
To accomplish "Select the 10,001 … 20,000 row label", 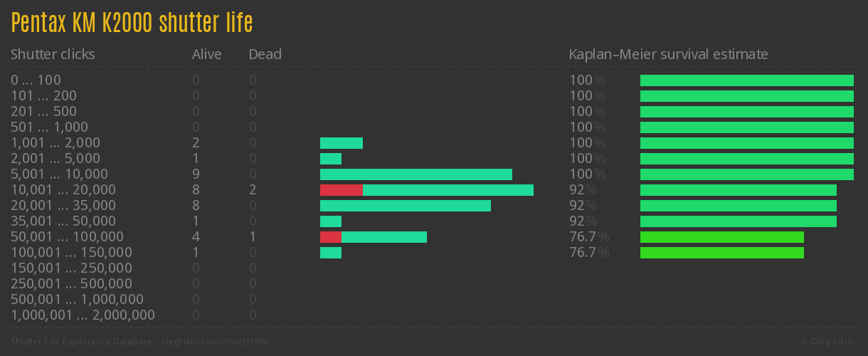I will (63, 190).
